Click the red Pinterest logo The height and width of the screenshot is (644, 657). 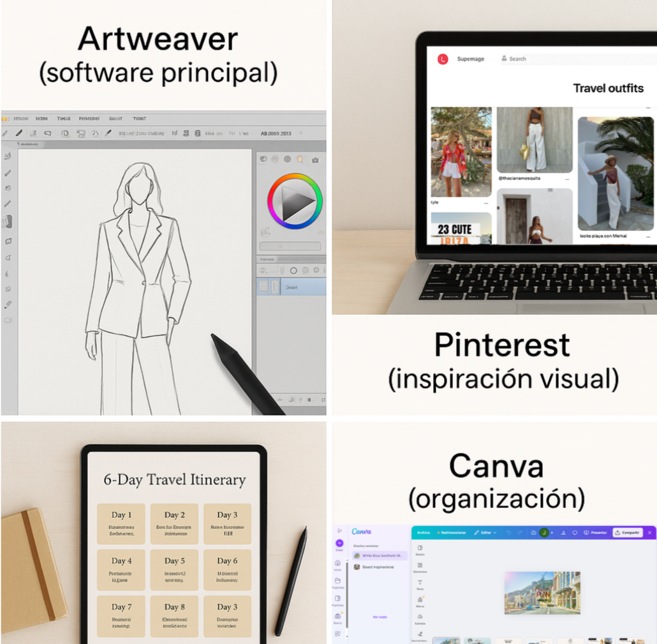[x=443, y=59]
